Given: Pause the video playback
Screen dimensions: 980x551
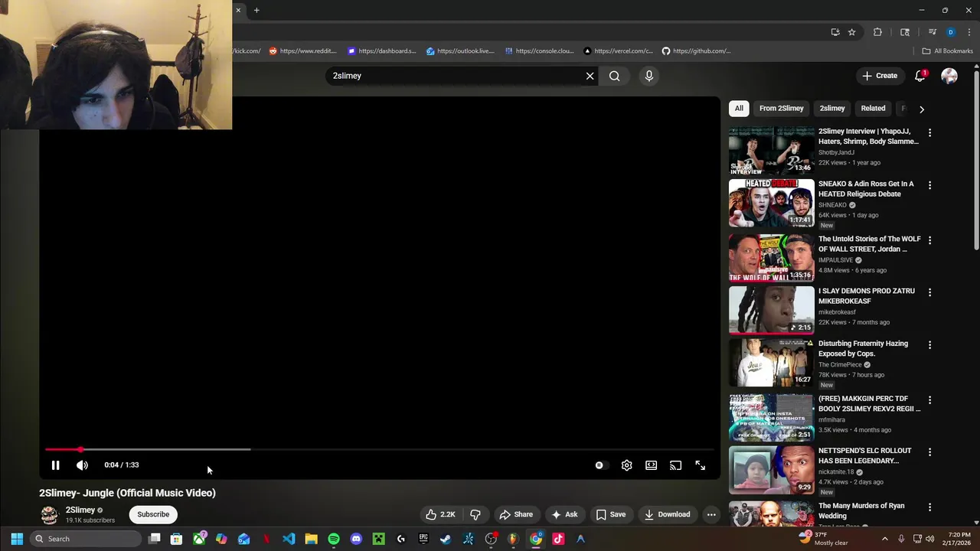Looking at the screenshot, I should pos(55,465).
